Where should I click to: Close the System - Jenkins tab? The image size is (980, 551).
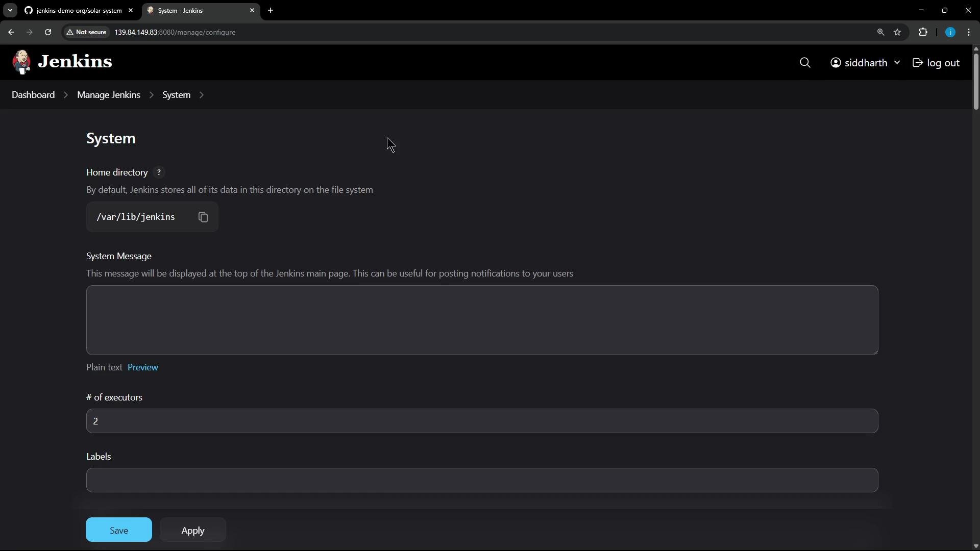(x=252, y=10)
